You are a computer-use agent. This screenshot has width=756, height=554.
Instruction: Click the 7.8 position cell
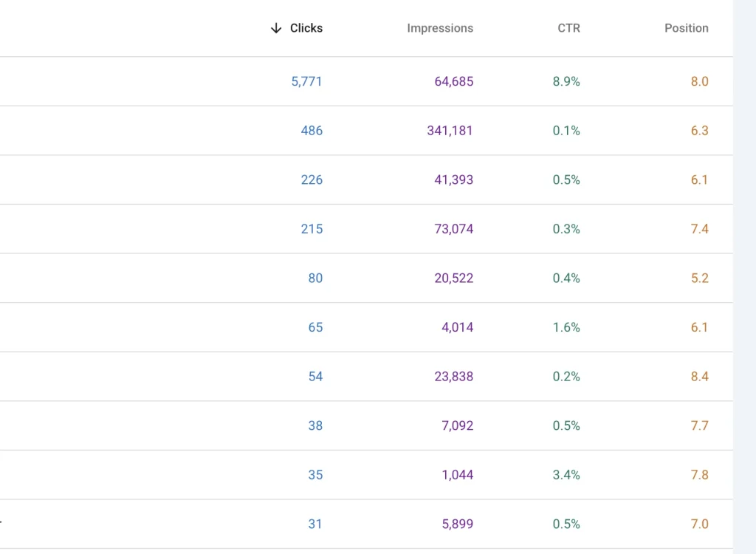click(699, 475)
